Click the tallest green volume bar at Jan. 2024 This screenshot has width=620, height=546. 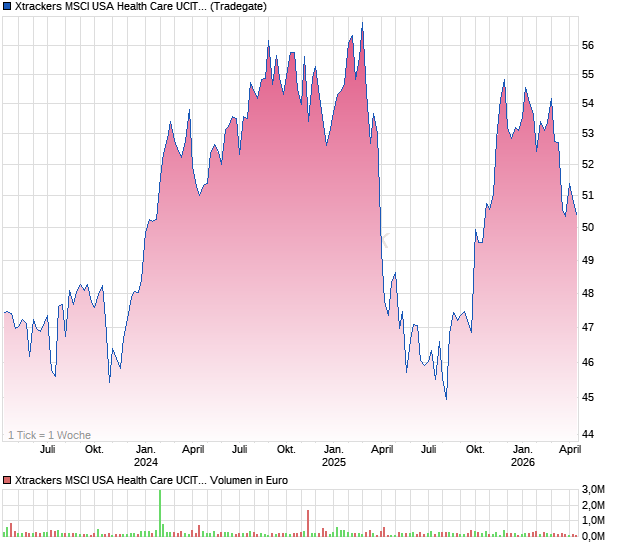(160, 513)
